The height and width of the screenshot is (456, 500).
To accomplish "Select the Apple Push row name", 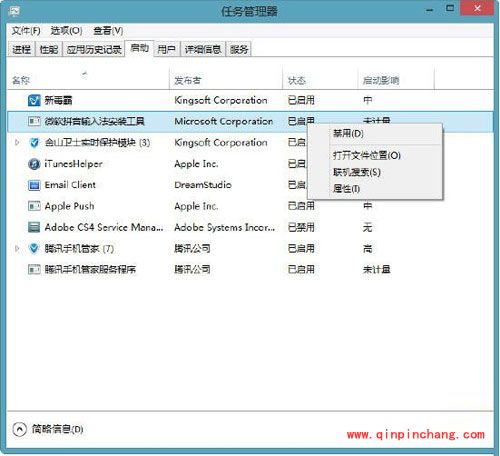I will pyautogui.click(x=69, y=206).
